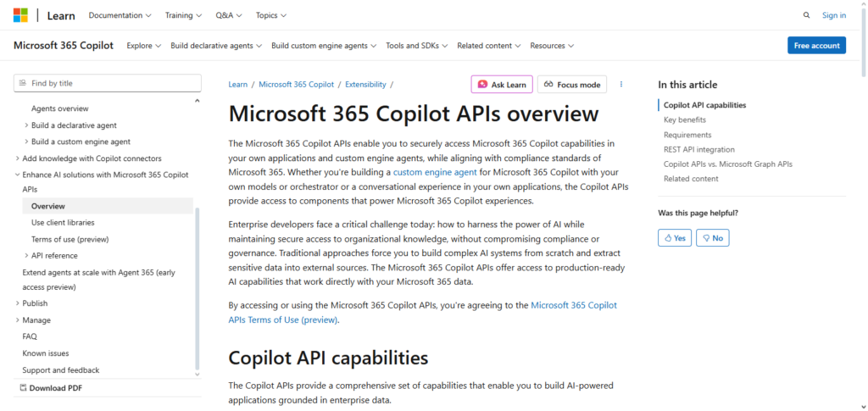The image size is (868, 411).
Task: Click Microsoft 365 Copilot breadcrumb link
Action: click(x=297, y=85)
